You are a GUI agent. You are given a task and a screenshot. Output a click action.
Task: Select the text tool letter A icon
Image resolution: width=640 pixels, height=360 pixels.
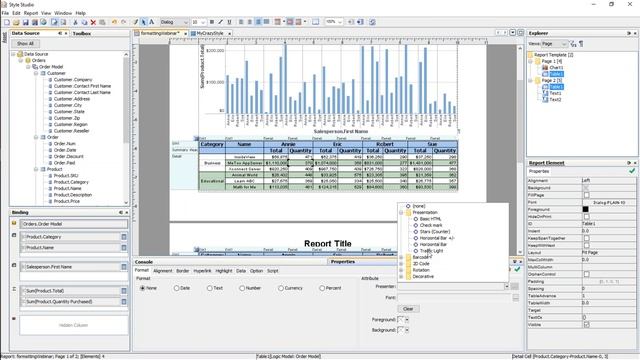pos(151,22)
